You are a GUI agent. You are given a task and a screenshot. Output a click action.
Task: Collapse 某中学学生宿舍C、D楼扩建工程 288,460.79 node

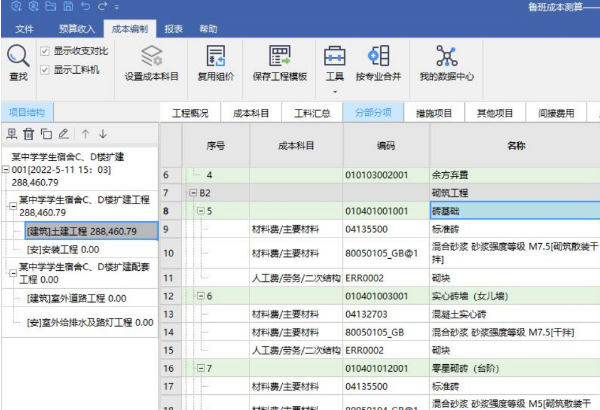13,206
